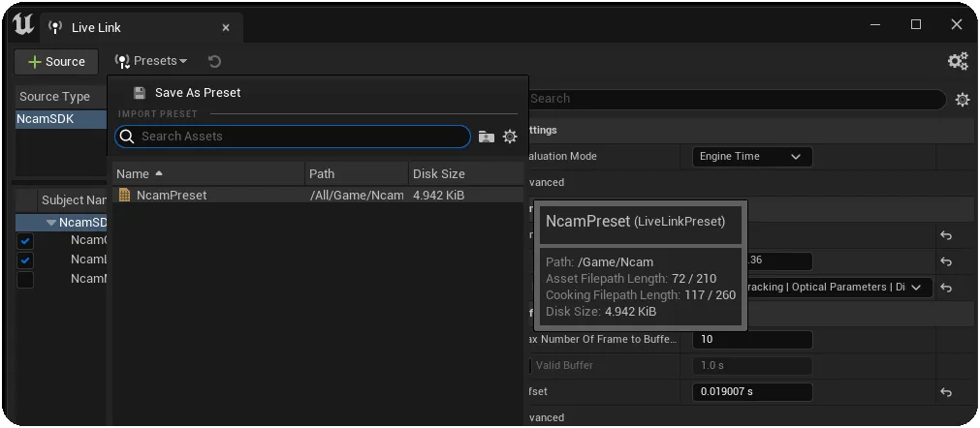Uncheck the second subject checkbox under NcamSDK
Image resolution: width=980 pixels, height=428 pixels.
[x=25, y=260]
